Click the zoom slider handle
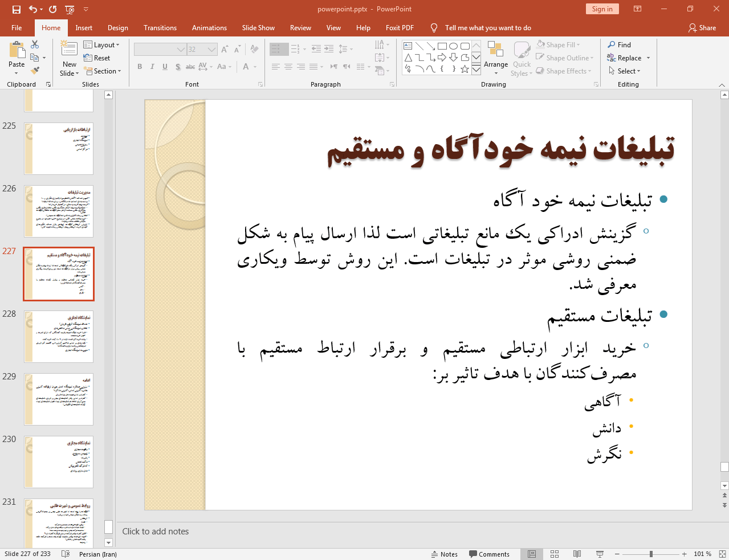The width and height of the screenshot is (729, 560). click(x=651, y=554)
